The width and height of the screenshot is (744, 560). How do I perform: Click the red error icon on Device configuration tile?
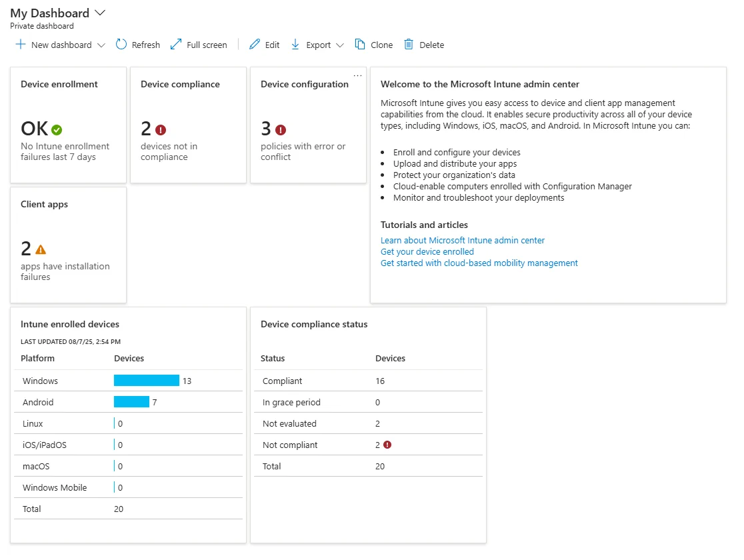click(281, 129)
